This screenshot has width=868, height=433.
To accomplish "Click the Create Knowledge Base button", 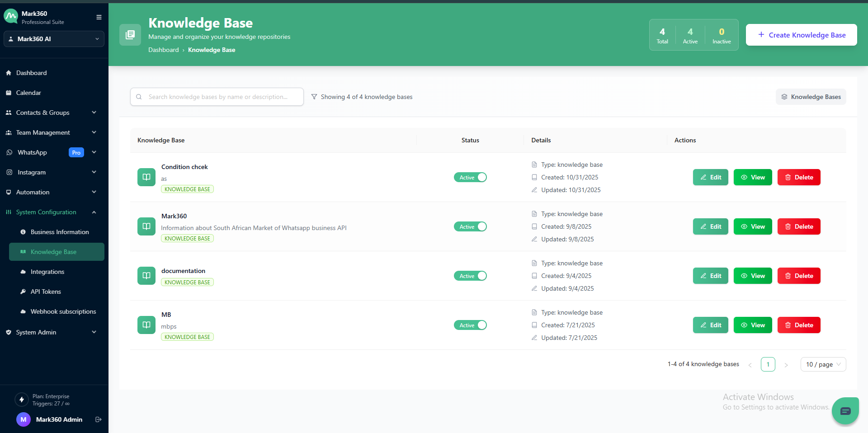I will coord(801,35).
